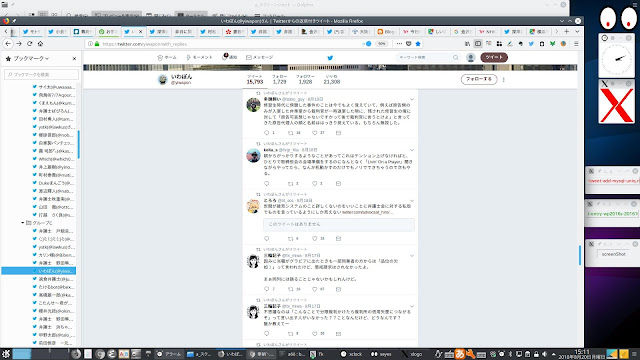
Task: Open the メッセージ tab in the Twitter nav
Action: pos(260,58)
